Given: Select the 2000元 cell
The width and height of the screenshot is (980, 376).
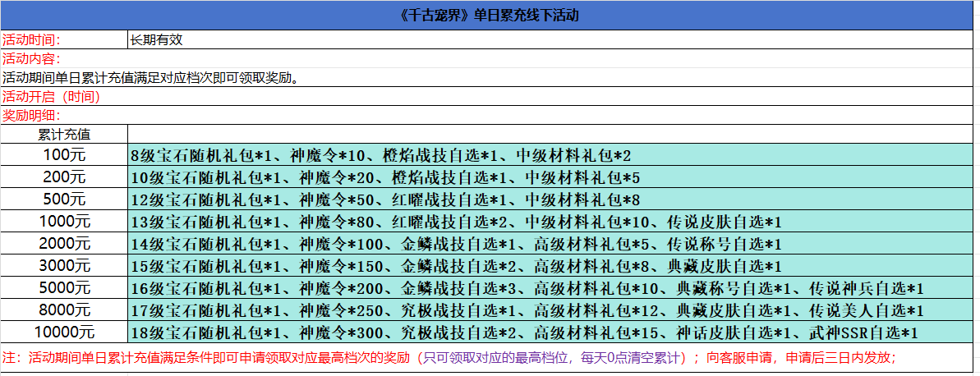Looking at the screenshot, I should click(x=64, y=244).
